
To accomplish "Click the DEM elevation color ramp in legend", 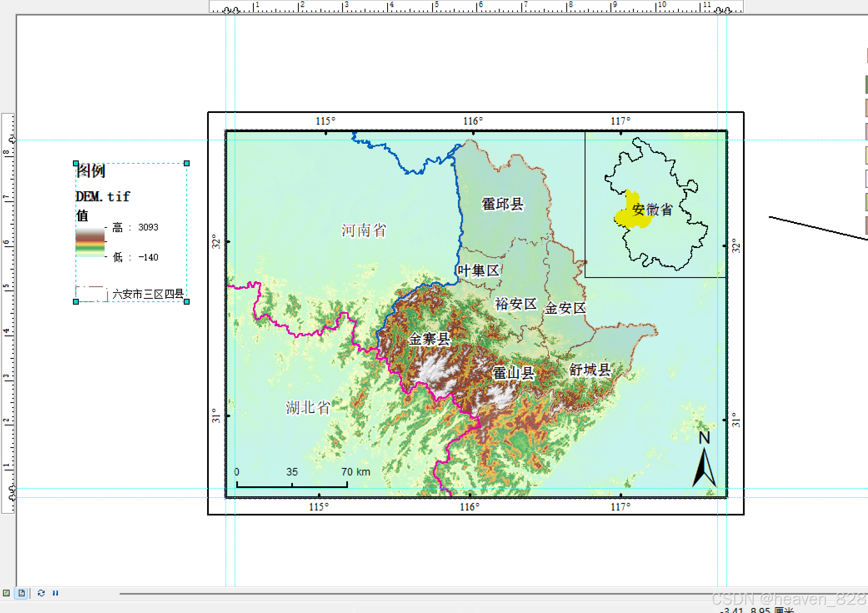I will click(x=90, y=242).
